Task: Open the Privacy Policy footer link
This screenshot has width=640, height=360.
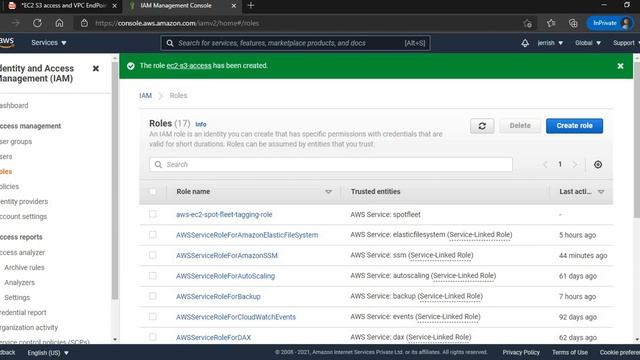Action: coord(521,352)
